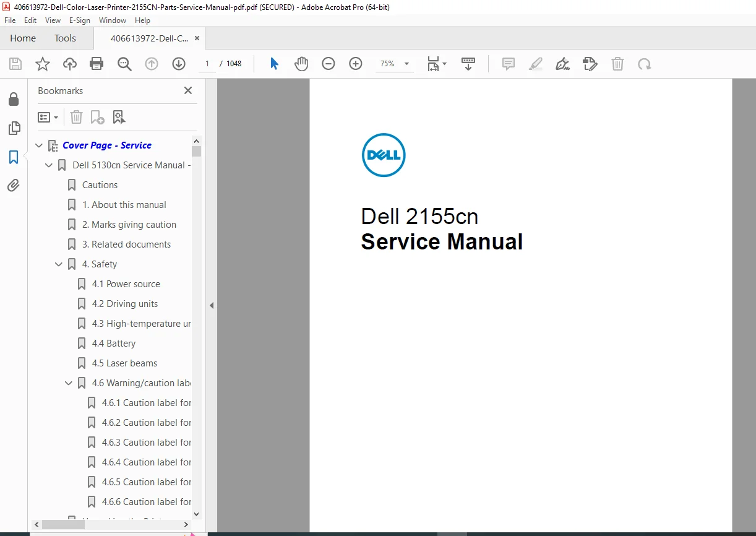Select 4.5 Laser beams bookmark
756x536 pixels.
(x=124, y=363)
